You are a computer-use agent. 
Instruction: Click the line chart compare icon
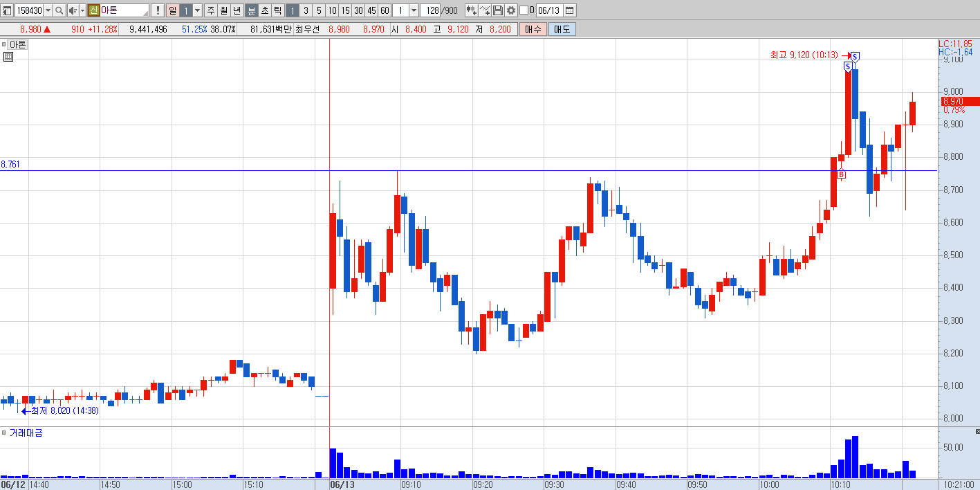pyautogui.click(x=484, y=10)
